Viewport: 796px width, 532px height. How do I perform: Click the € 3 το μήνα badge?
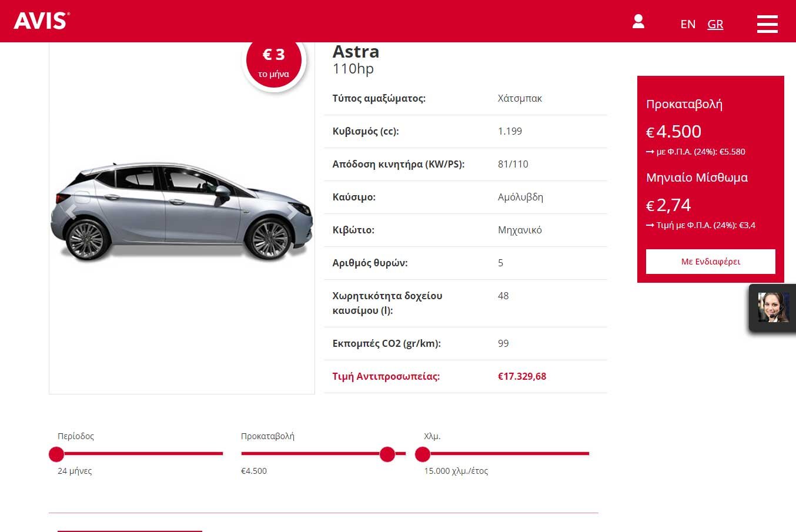[x=274, y=62]
